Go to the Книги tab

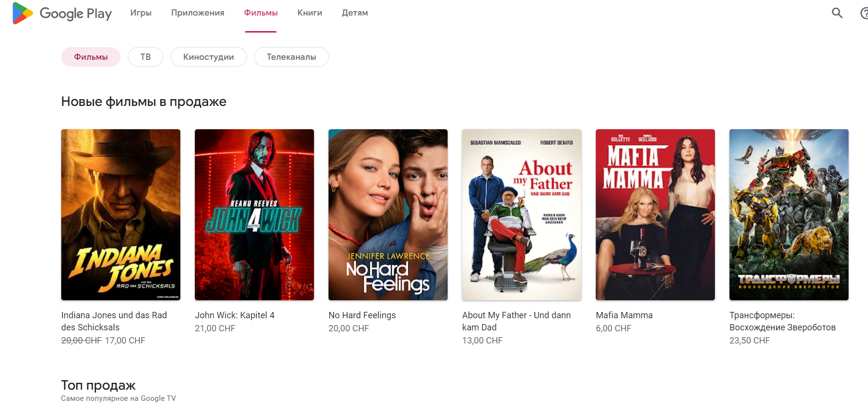click(x=310, y=13)
